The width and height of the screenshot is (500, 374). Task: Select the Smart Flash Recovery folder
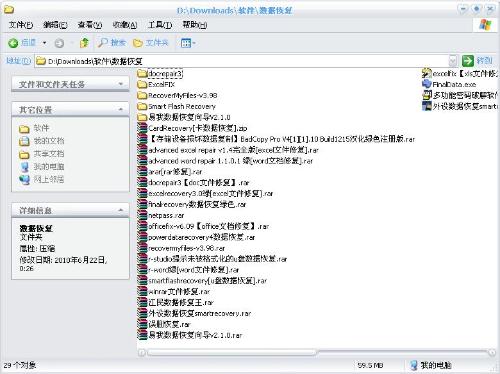pos(177,106)
